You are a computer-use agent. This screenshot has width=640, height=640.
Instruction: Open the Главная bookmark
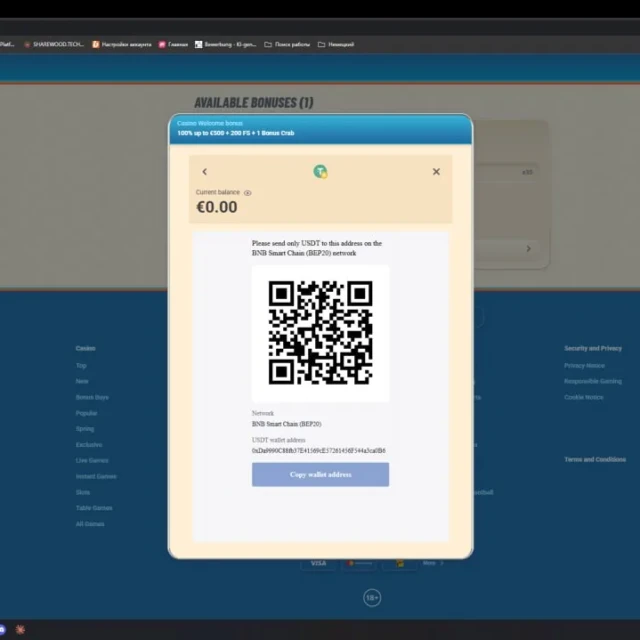pyautogui.click(x=173, y=44)
